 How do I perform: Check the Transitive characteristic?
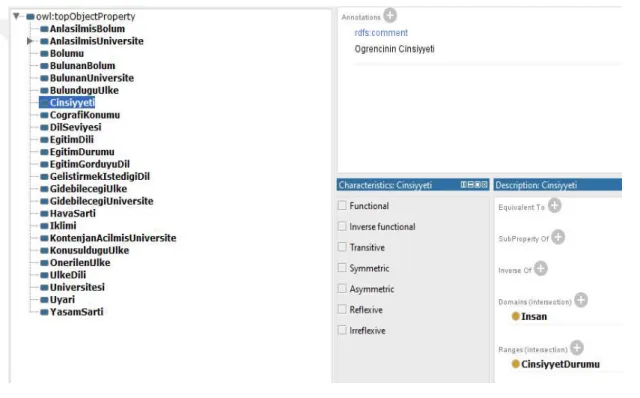click(342, 247)
